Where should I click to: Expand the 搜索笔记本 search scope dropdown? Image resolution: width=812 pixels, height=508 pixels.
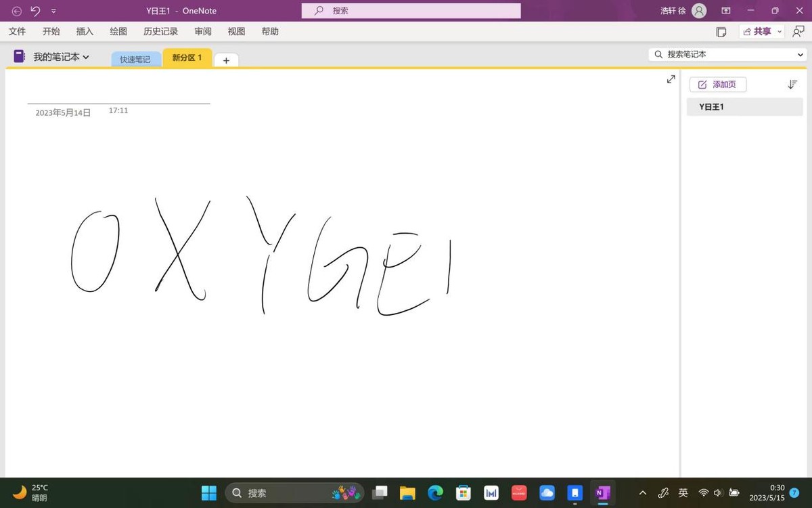(800, 54)
